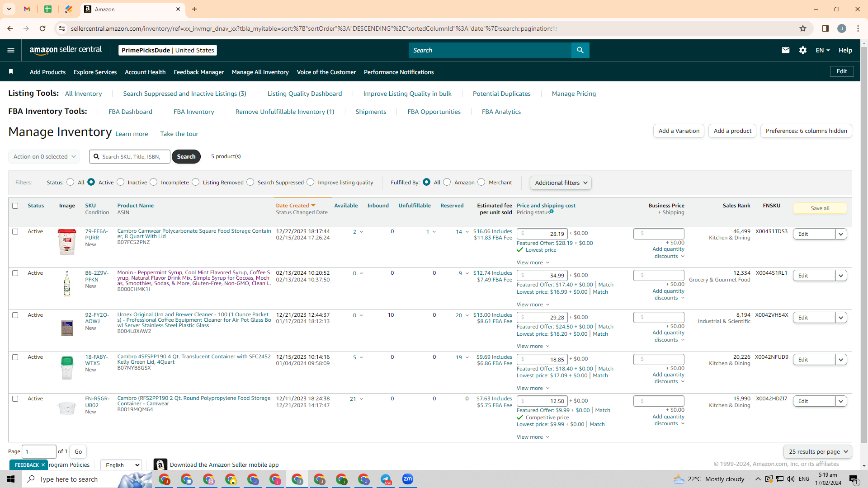Open Voice of the Customer
The height and width of the screenshot is (488, 868).
click(326, 72)
